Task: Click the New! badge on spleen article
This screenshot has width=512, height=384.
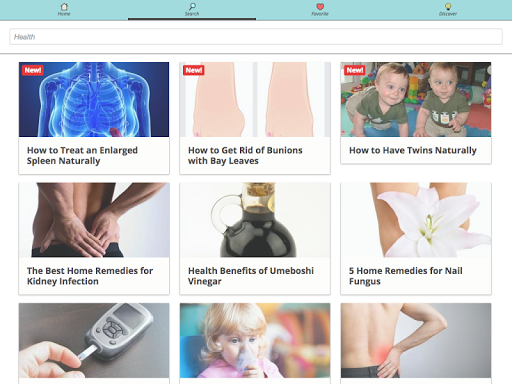Action: pos(33,70)
